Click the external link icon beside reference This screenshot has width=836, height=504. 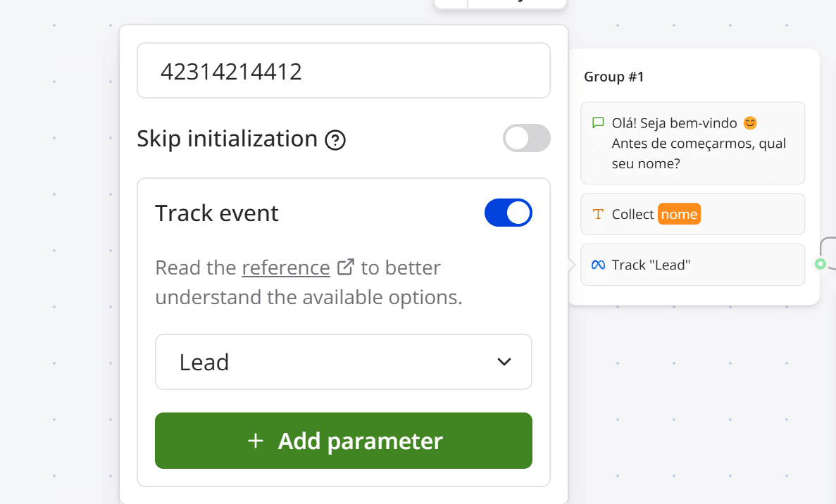(x=345, y=267)
